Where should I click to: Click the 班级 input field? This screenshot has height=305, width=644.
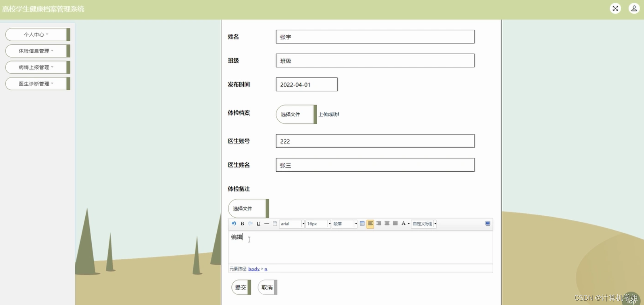tap(375, 60)
